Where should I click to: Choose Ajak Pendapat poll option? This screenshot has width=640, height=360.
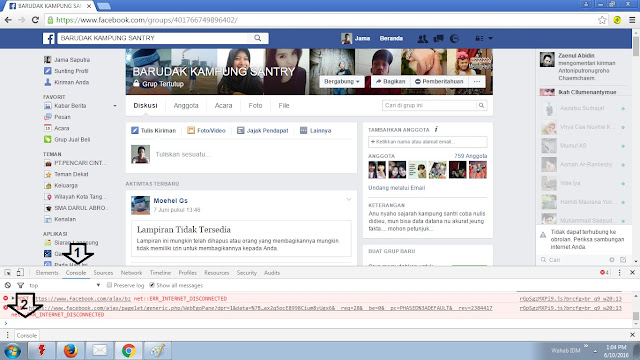tap(263, 131)
